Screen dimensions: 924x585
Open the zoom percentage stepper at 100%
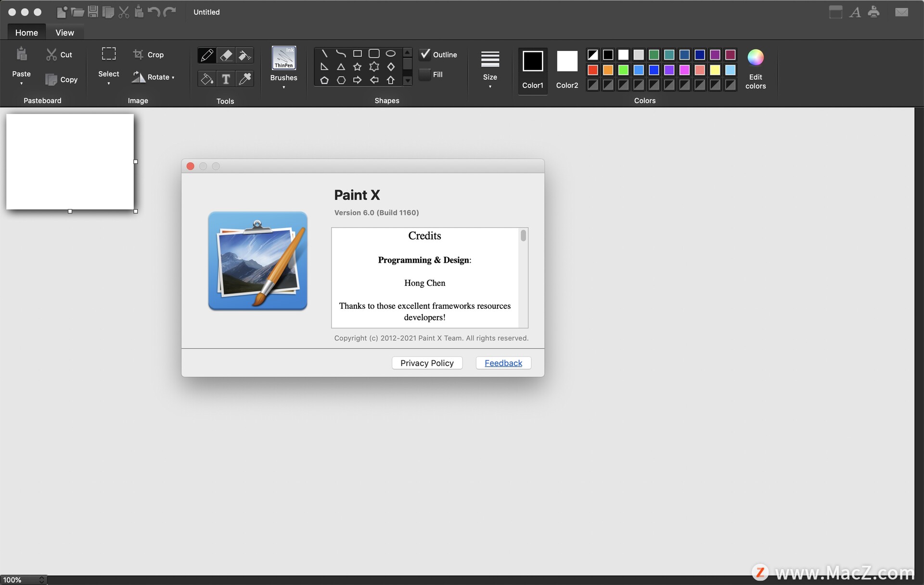(x=41, y=580)
